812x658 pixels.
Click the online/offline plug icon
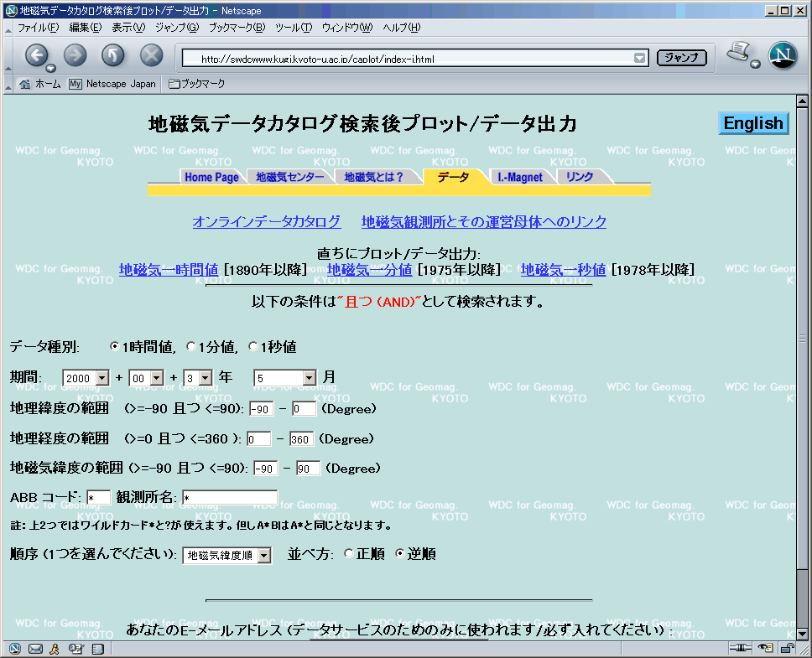coord(740,648)
